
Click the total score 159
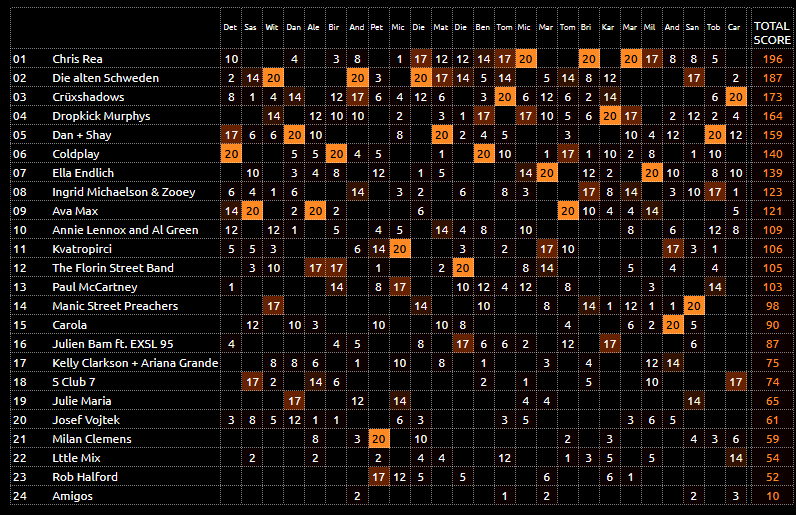773,135
